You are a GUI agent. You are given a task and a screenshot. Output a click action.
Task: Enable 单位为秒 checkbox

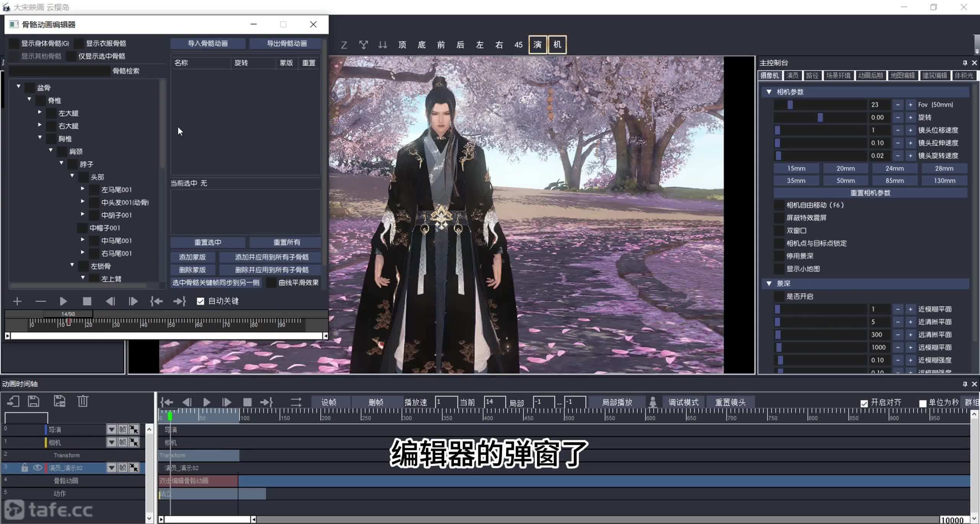pos(923,403)
